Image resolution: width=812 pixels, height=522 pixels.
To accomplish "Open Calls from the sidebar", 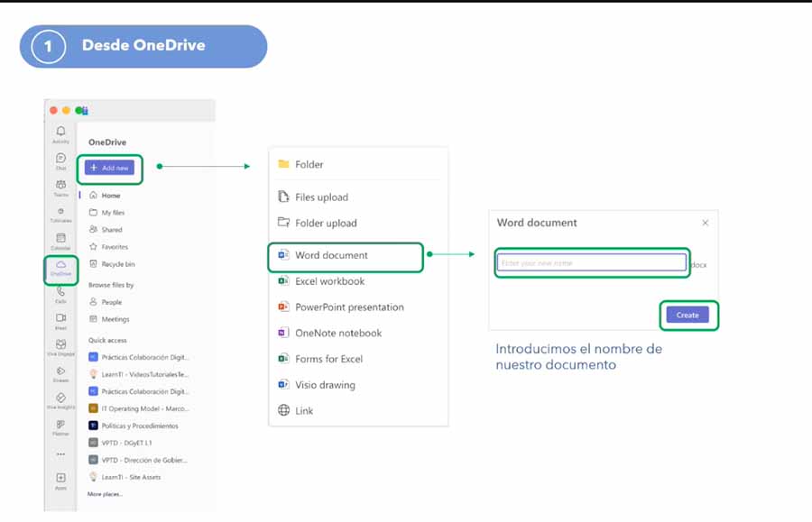I will tap(60, 295).
